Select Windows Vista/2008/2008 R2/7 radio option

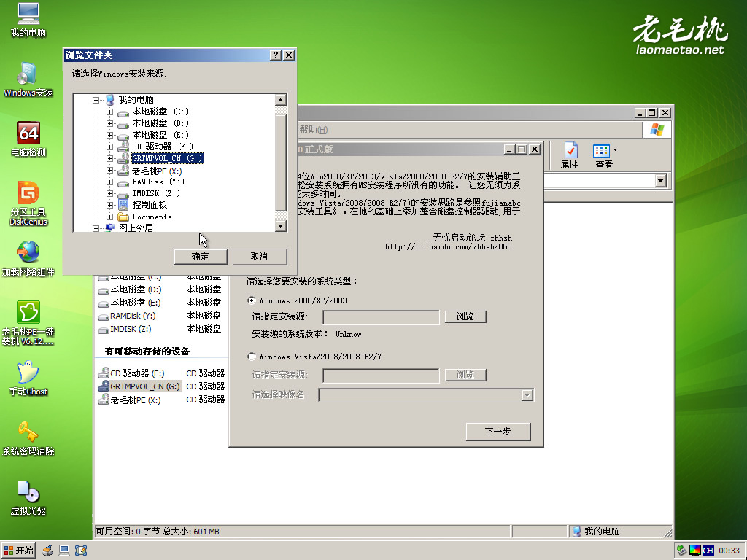point(252,356)
